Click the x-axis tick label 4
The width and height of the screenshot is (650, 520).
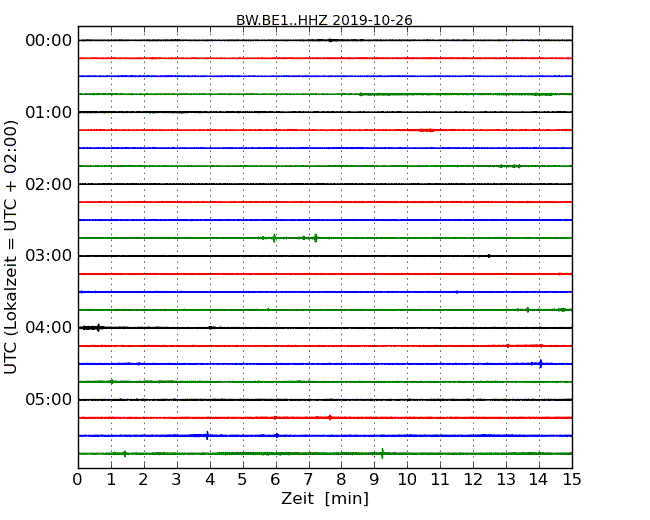(x=210, y=480)
